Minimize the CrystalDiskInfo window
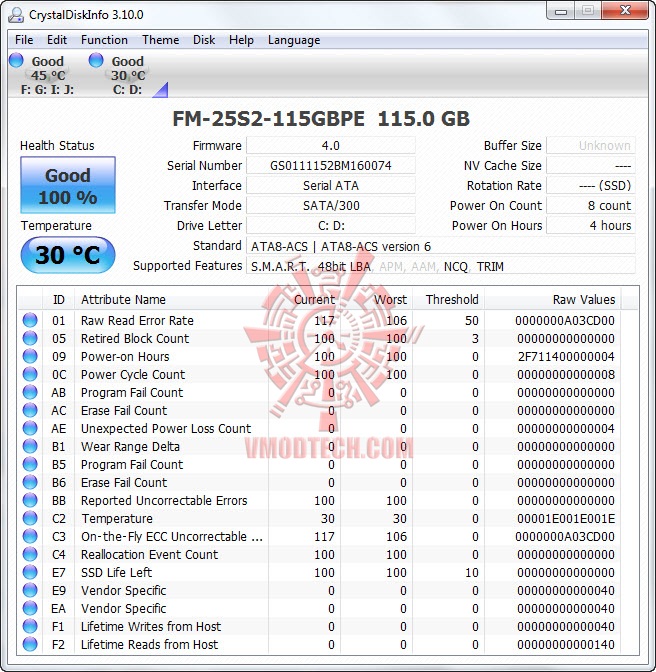656x672 pixels. coord(561,11)
